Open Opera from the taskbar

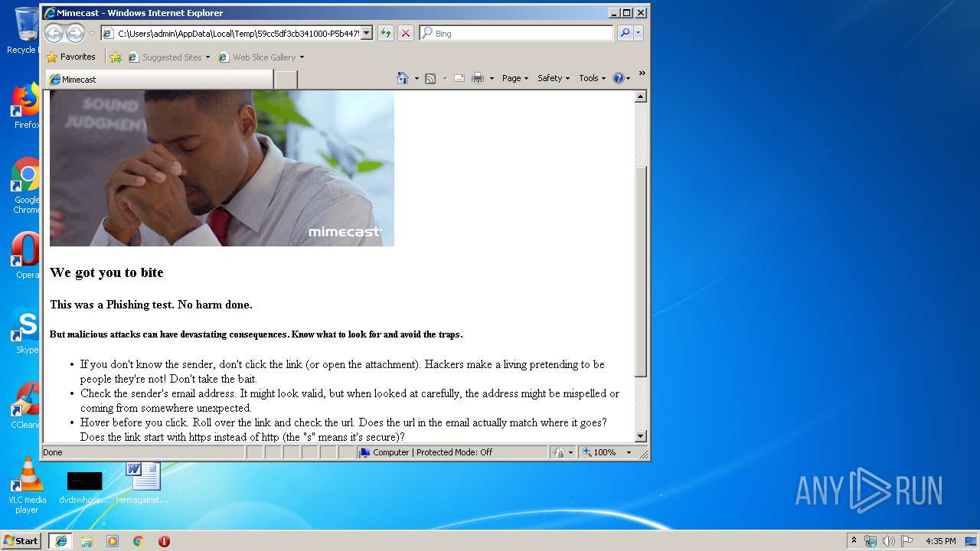pyautogui.click(x=164, y=541)
